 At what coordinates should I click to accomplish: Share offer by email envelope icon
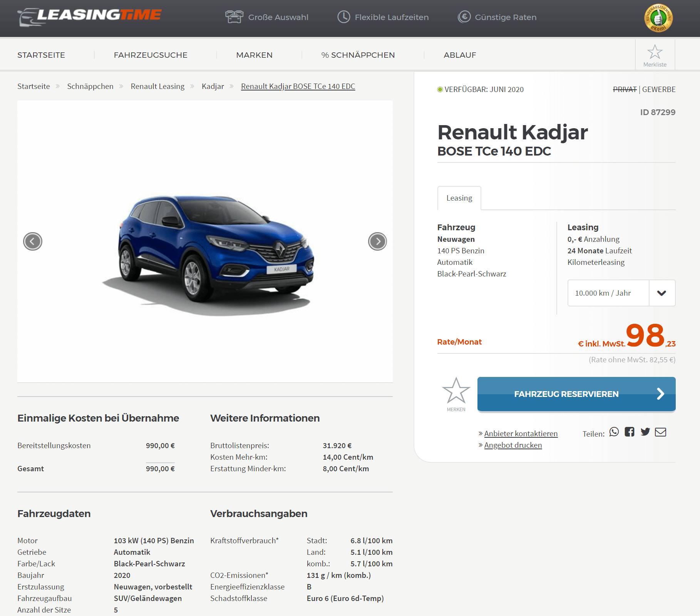[x=660, y=432]
